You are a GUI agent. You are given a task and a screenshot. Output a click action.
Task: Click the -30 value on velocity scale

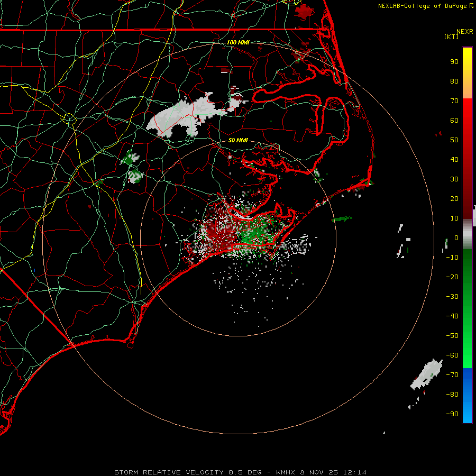click(x=452, y=297)
